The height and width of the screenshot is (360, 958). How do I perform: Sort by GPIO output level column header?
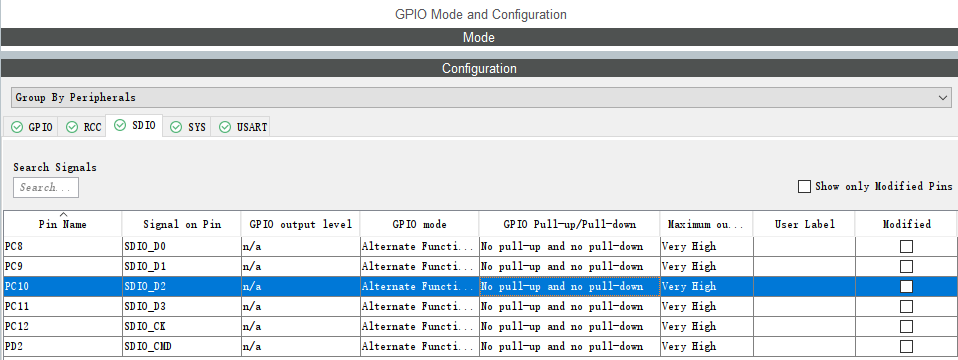coord(301,224)
